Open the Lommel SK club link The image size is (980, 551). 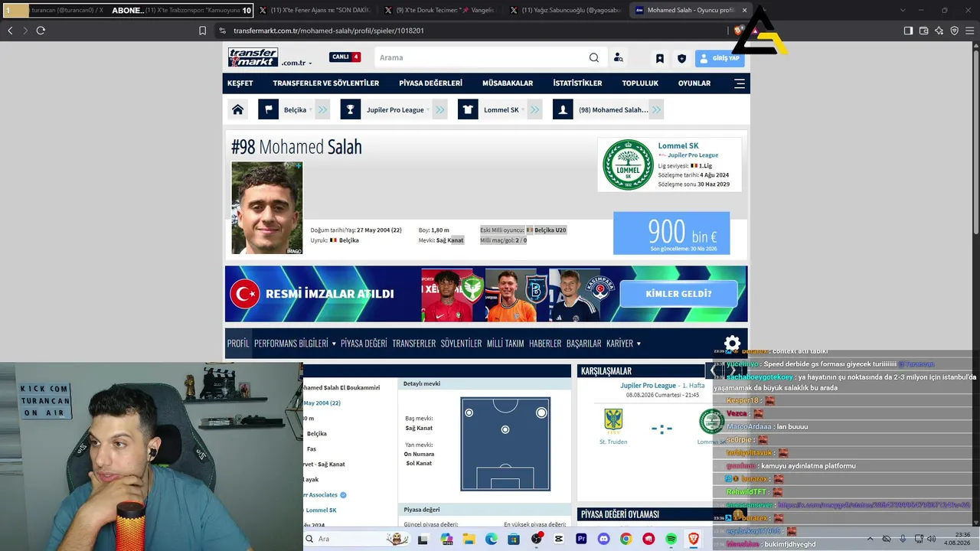[678, 145]
